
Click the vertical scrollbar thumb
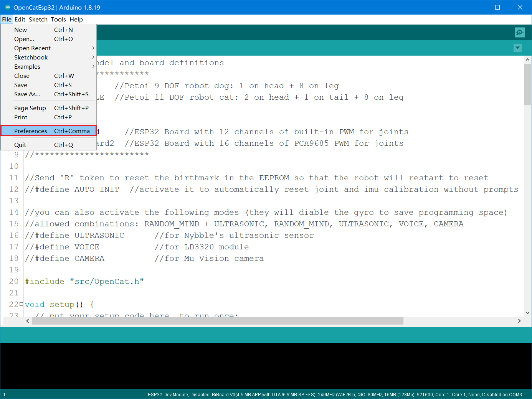[527, 84]
